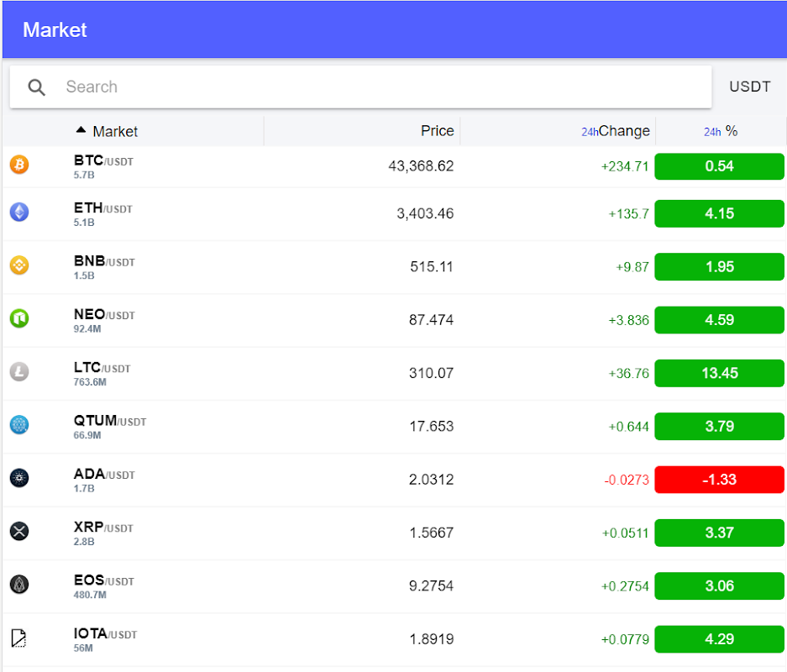Click the ETH price 3,403.46
The height and width of the screenshot is (672, 787).
425,213
